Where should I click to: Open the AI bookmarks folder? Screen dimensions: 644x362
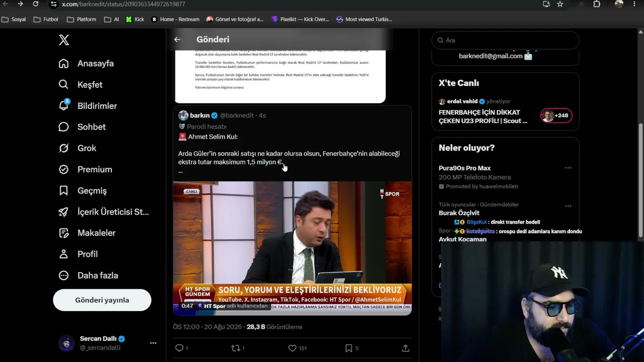[112, 19]
